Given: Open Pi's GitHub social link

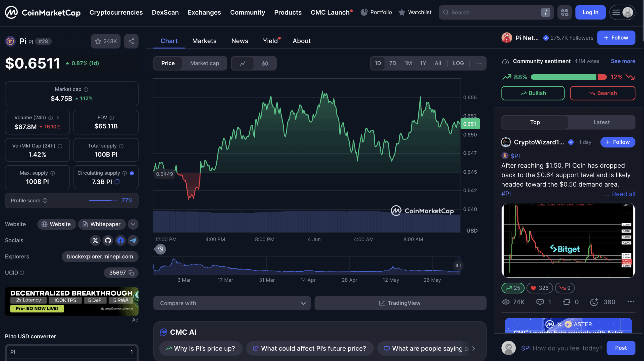Looking at the screenshot, I should click(x=108, y=240).
